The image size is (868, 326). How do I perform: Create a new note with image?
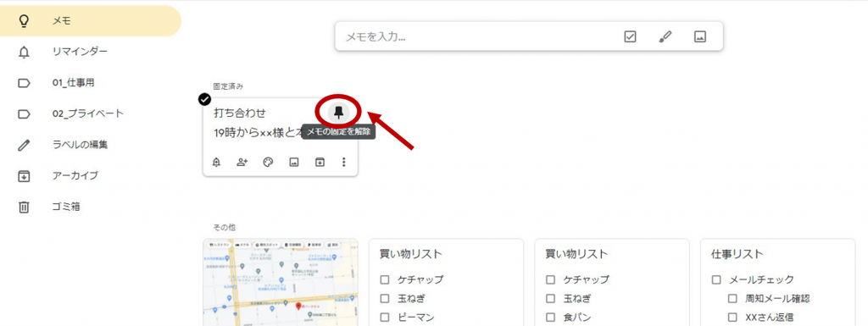point(700,37)
